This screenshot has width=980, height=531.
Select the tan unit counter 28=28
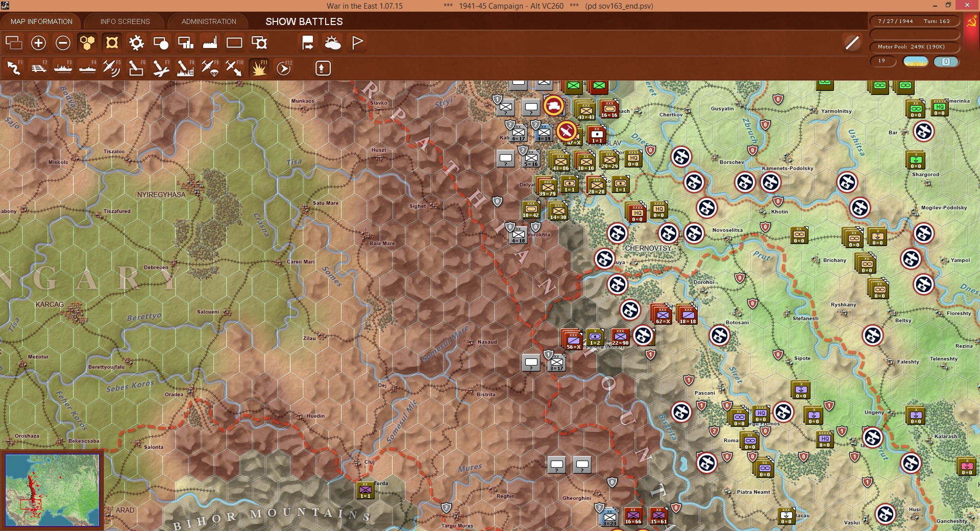(x=596, y=186)
